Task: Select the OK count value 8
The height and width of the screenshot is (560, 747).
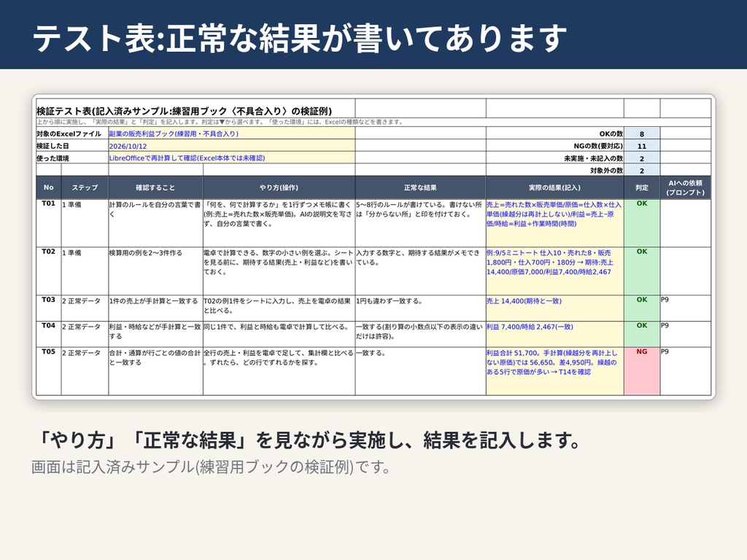Action: coord(642,134)
